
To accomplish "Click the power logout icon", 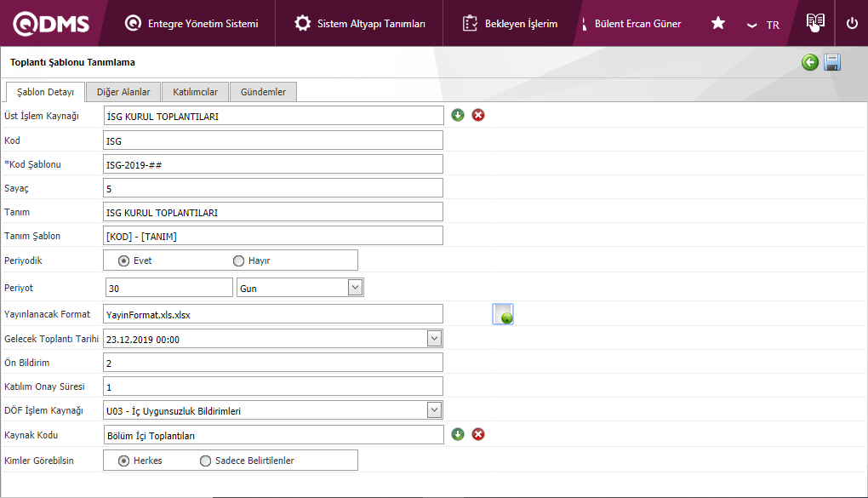I will click(852, 23).
